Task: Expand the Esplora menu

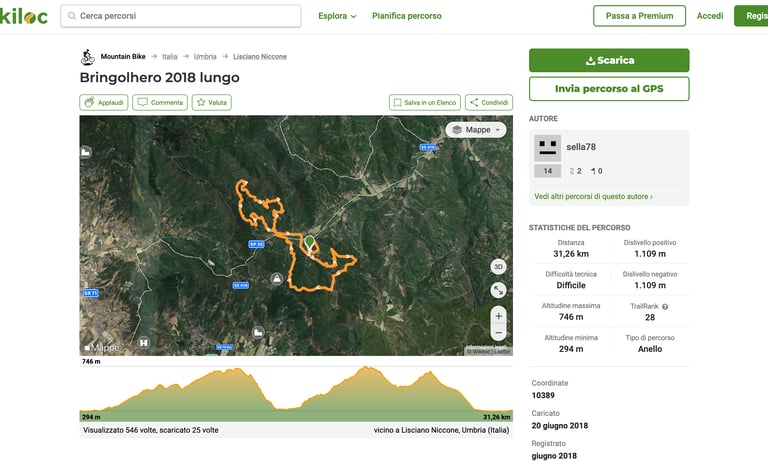Action: click(337, 16)
